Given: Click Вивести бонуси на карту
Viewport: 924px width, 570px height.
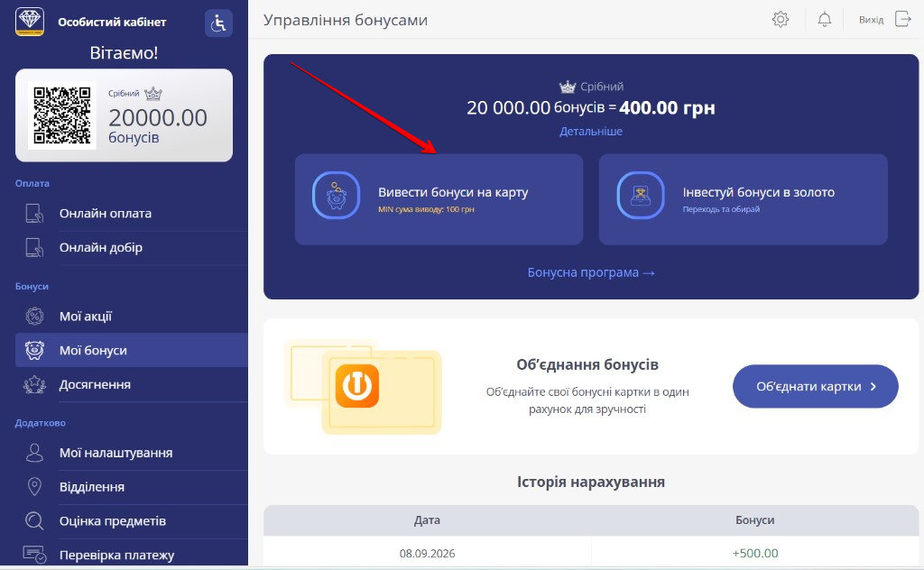Looking at the screenshot, I should click(x=439, y=199).
